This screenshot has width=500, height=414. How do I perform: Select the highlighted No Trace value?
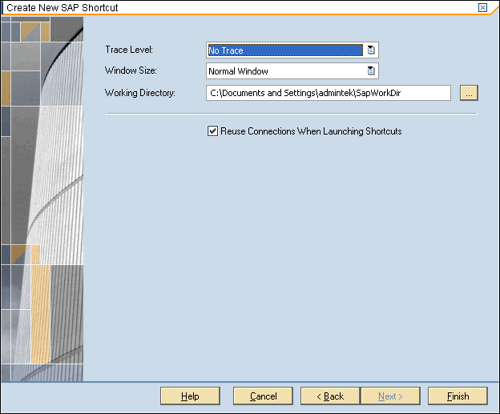click(285, 50)
